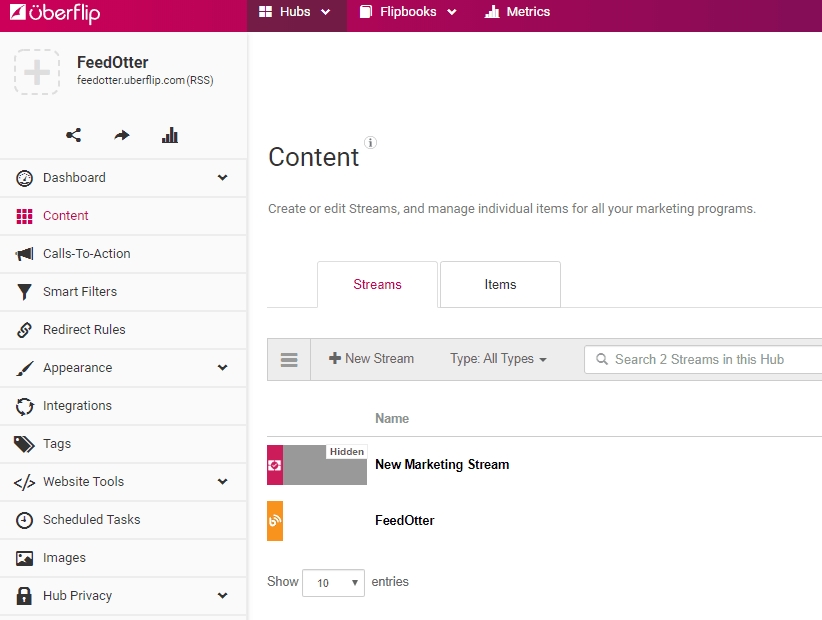Expand the Website Tools submenu arrow
Image resolution: width=822 pixels, height=620 pixels.
(223, 481)
